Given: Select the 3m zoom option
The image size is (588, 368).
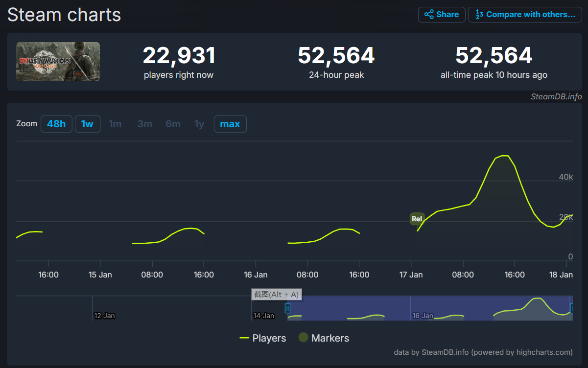Looking at the screenshot, I should 145,124.
